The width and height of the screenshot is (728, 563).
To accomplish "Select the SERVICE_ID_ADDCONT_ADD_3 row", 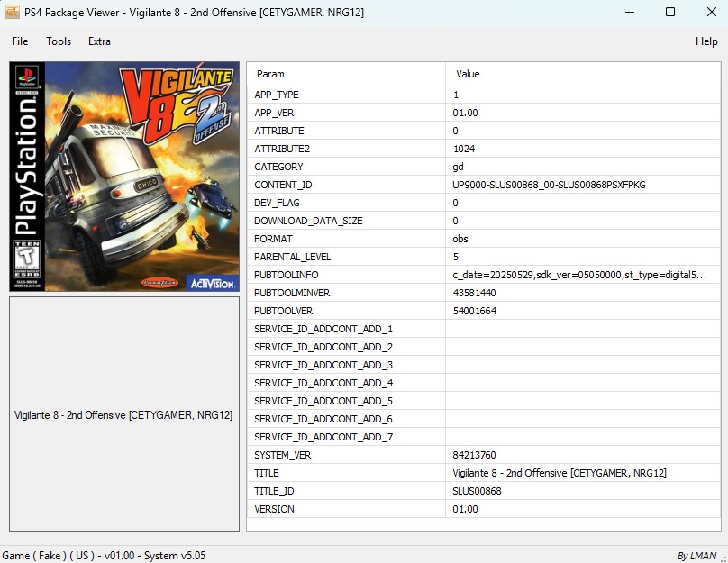I will click(x=483, y=366).
